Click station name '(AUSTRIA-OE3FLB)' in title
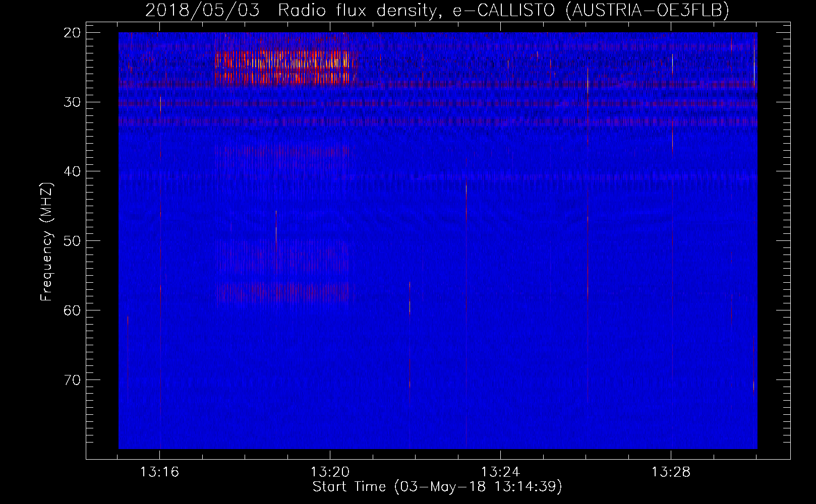The image size is (816, 504). pyautogui.click(x=647, y=10)
